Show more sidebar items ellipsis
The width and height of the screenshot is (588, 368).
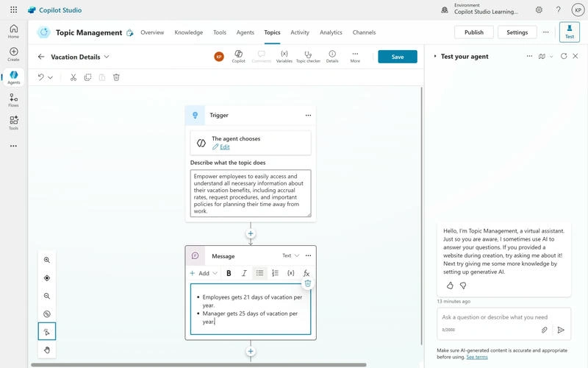(13, 146)
